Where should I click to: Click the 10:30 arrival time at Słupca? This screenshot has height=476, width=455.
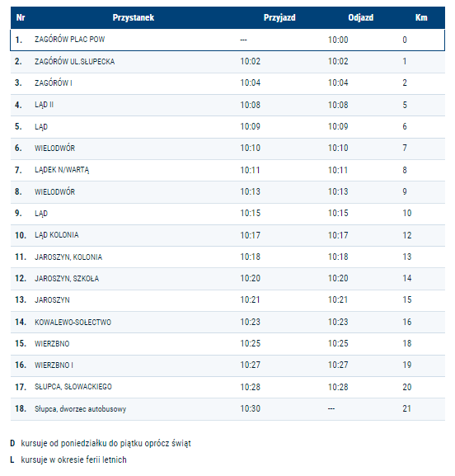point(251,408)
